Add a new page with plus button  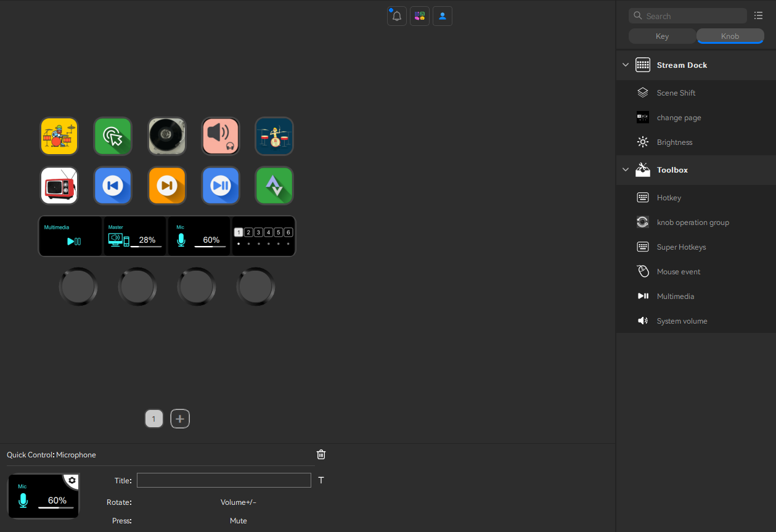[x=180, y=419]
